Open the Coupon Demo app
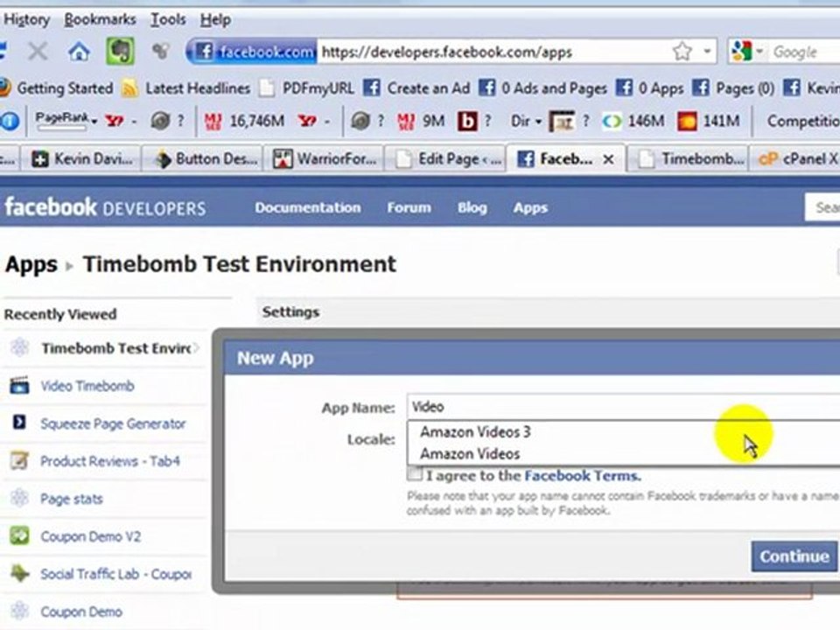The image size is (840, 630). (81, 612)
